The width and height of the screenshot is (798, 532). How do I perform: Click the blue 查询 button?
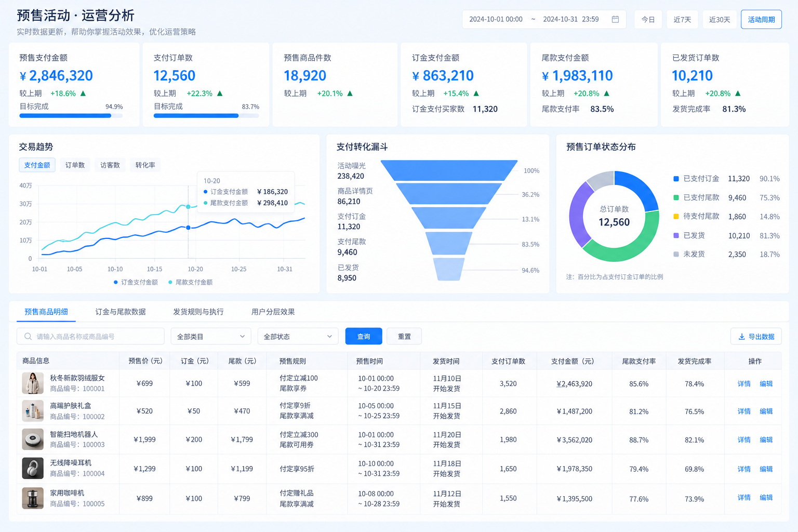click(364, 337)
